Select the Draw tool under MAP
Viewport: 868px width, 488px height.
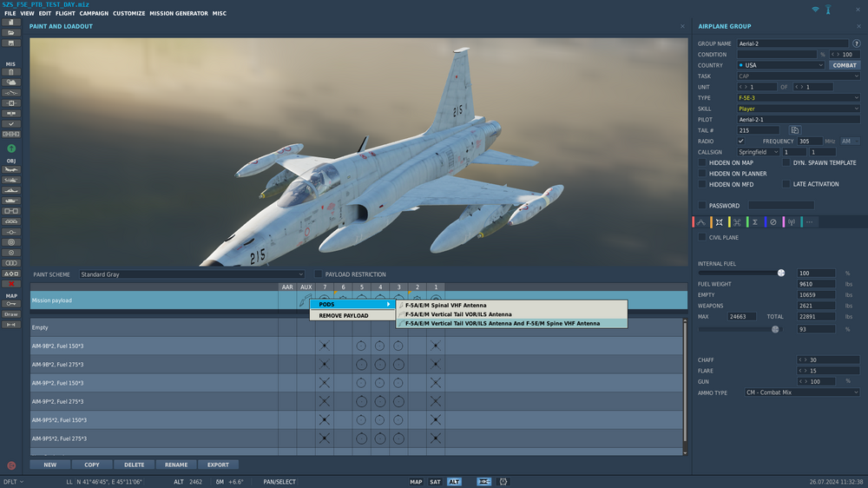(x=10, y=314)
